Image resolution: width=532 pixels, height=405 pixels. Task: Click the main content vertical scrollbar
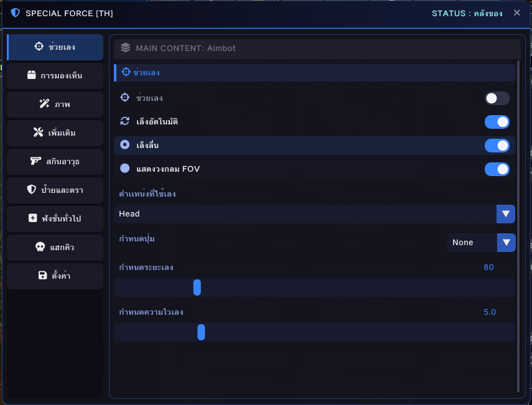[518, 226]
